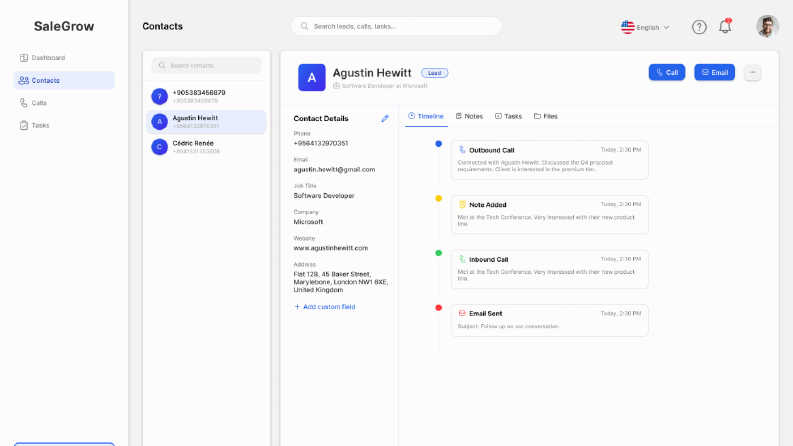793x446 pixels.
Task: Open the English language dropdown
Action: click(x=645, y=27)
